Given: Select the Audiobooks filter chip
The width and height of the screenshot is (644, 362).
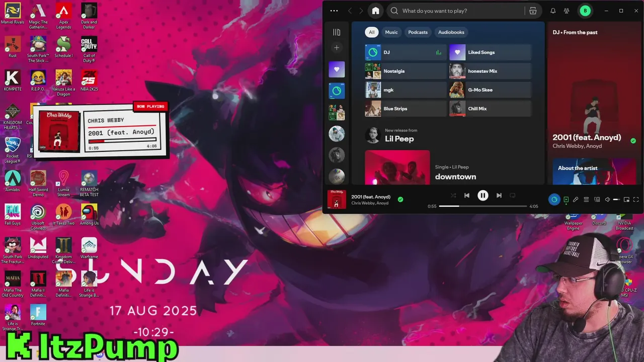Looking at the screenshot, I should (x=451, y=32).
